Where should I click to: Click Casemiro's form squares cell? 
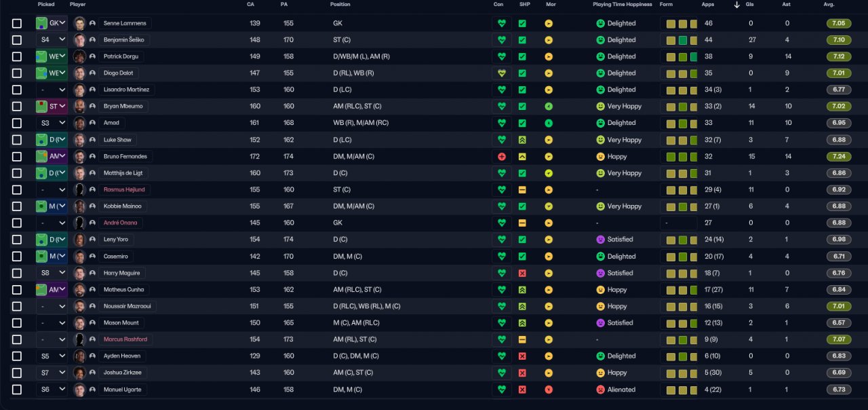pos(679,257)
